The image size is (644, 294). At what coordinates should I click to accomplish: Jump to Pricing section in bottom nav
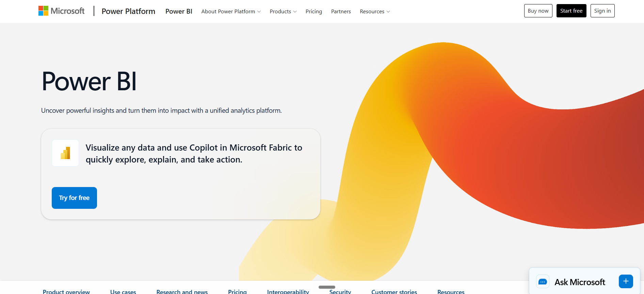pos(237,292)
